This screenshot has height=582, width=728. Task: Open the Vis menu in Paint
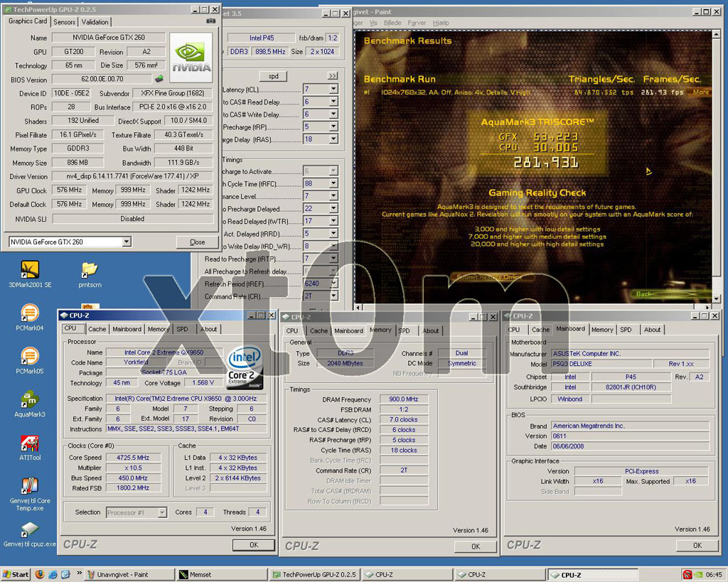[x=373, y=23]
